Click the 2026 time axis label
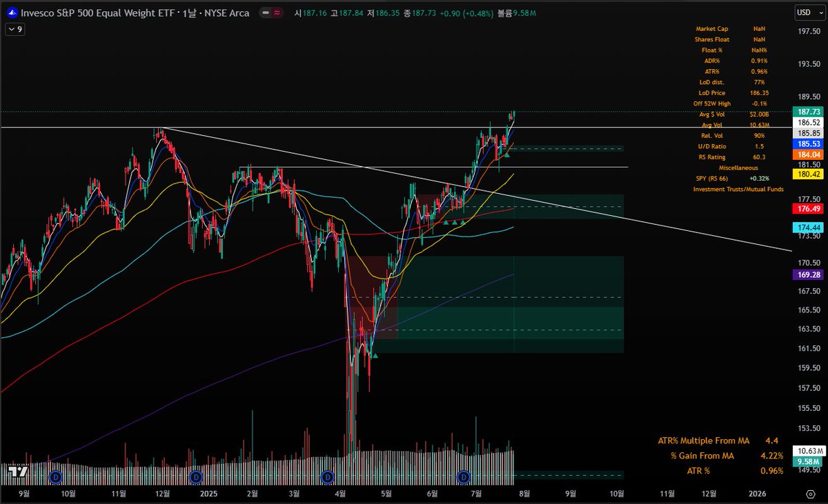The image size is (828, 504). coord(757,494)
